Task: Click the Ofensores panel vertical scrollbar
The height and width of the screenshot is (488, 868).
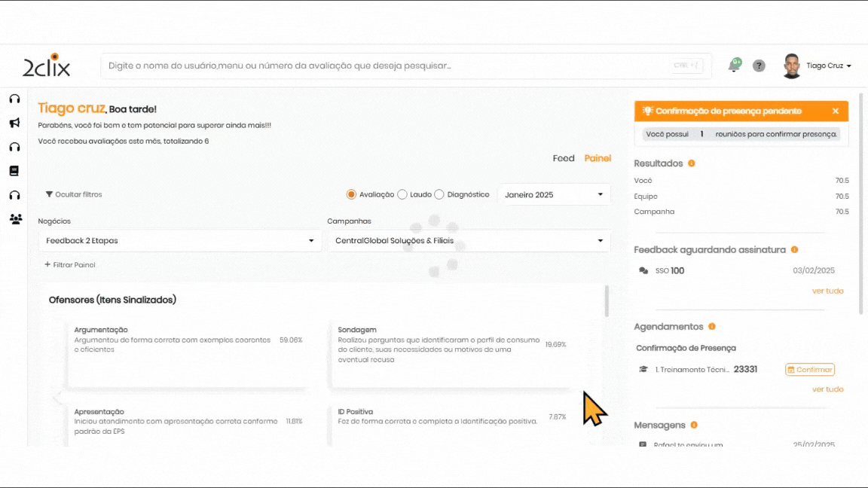Action: click(x=607, y=301)
